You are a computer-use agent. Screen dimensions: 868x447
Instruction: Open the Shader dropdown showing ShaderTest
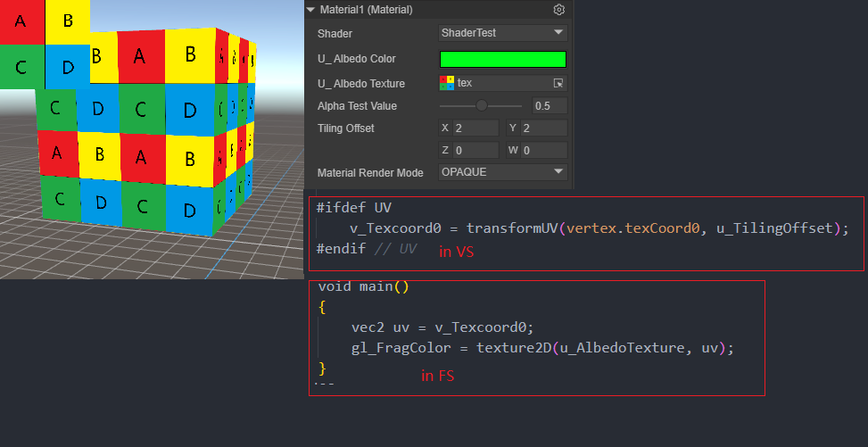pyautogui.click(x=503, y=33)
